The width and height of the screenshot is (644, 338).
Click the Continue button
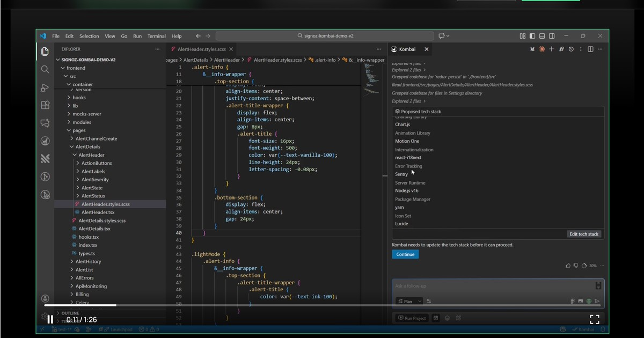pos(405,254)
